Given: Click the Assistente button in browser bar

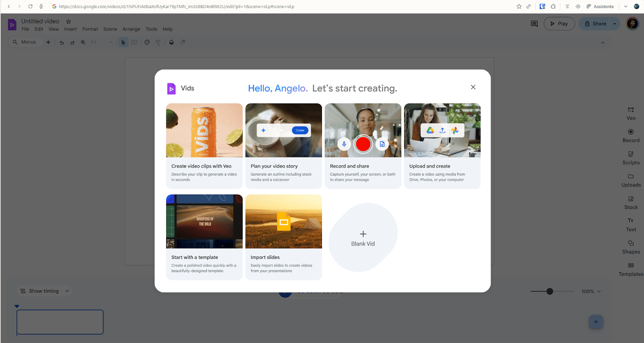Looking at the screenshot, I should (600, 6).
